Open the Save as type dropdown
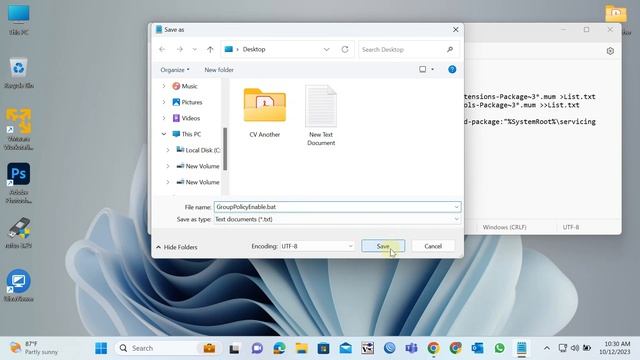The image size is (640, 360). (x=337, y=219)
